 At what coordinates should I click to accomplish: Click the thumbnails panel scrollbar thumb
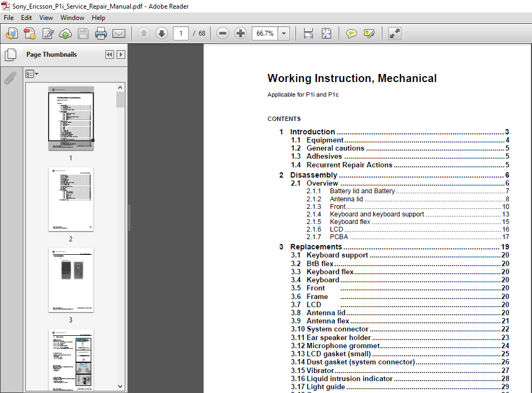[x=120, y=100]
